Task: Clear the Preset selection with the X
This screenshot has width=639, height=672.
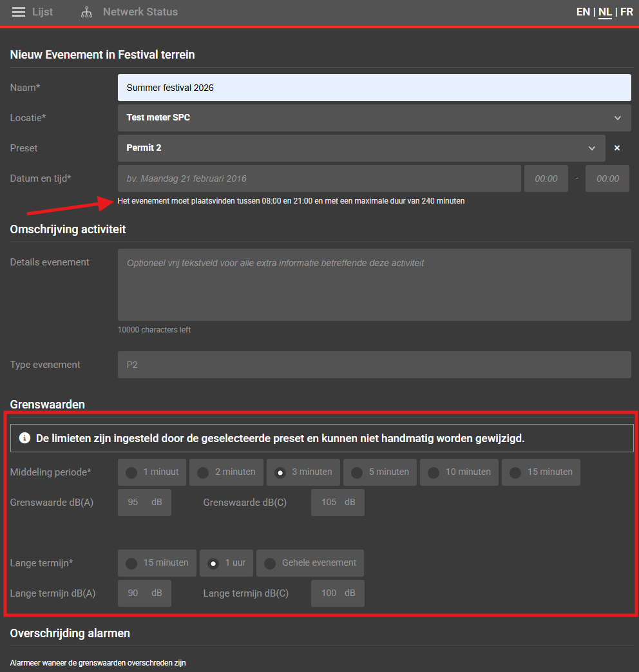Action: click(617, 148)
